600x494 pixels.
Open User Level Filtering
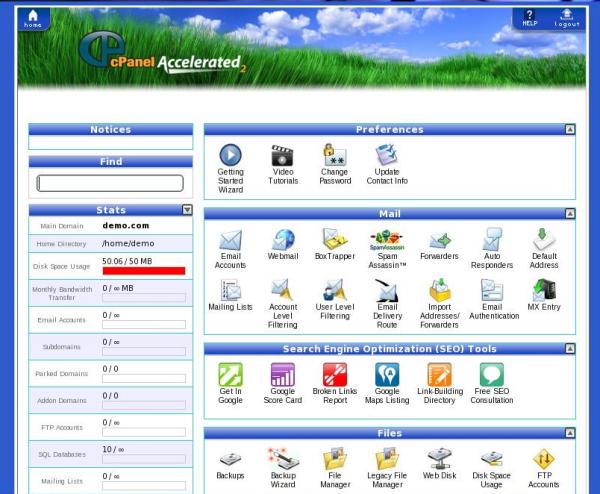coord(335,299)
